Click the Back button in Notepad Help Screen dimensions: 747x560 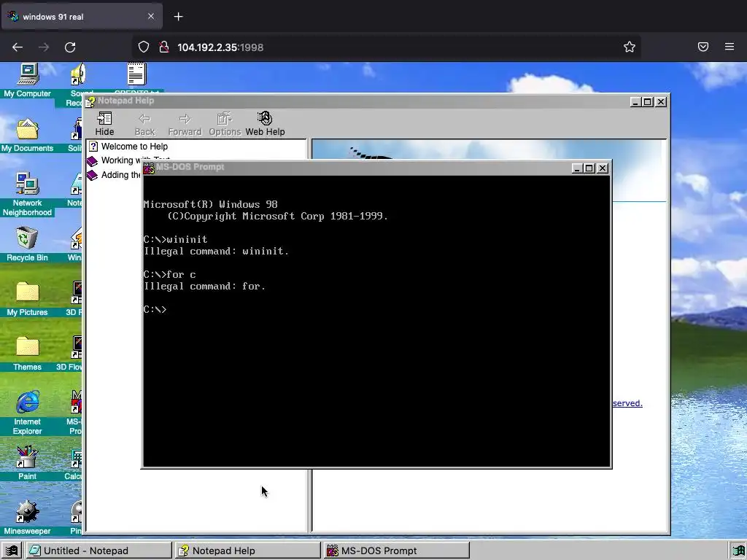click(x=145, y=124)
